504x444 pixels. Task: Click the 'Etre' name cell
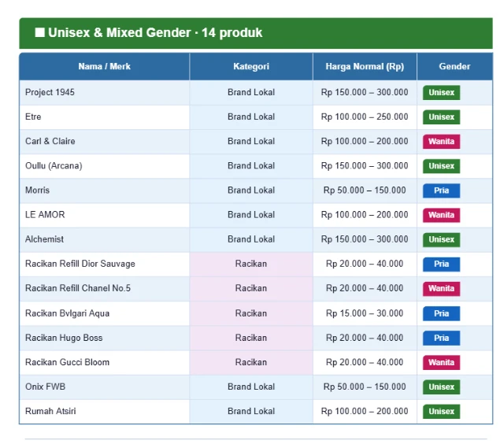click(105, 117)
